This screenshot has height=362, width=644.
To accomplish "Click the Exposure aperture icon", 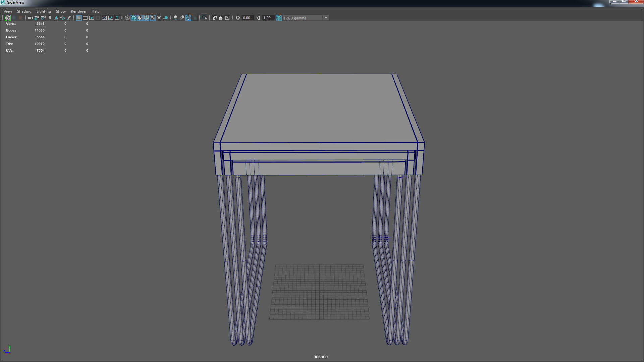I will (238, 18).
